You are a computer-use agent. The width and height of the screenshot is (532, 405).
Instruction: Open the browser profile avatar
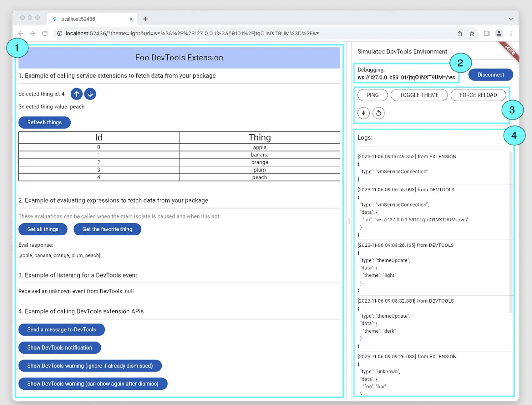[x=499, y=34]
